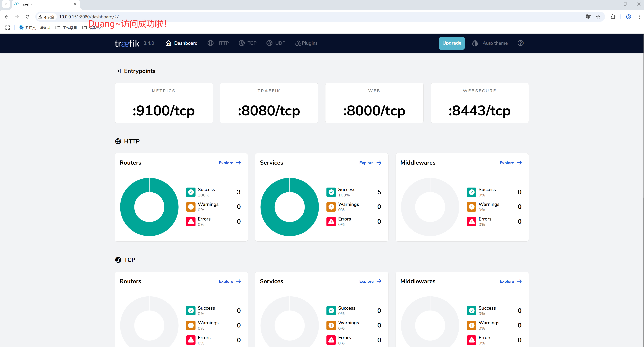Open the Chrome profile avatar icon
The width and height of the screenshot is (644, 347).
click(628, 17)
